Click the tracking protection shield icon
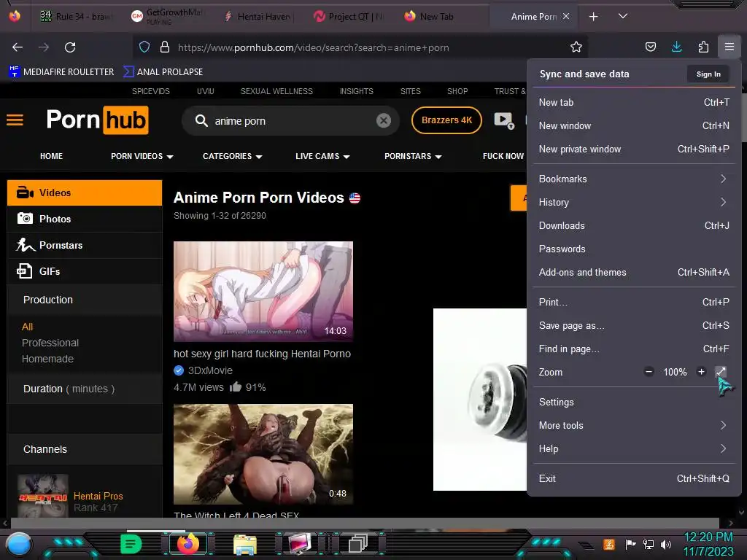Image resolution: width=747 pixels, height=560 pixels. tap(144, 47)
